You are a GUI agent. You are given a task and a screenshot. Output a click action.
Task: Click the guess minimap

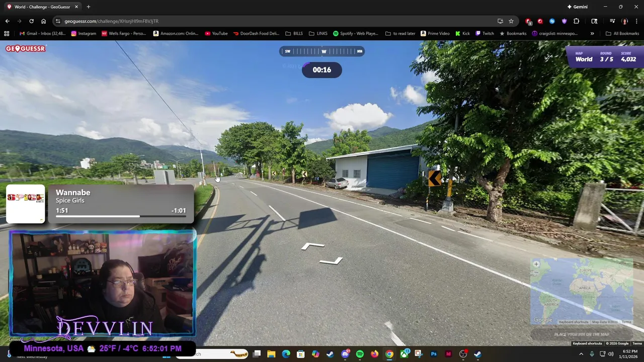point(582,292)
